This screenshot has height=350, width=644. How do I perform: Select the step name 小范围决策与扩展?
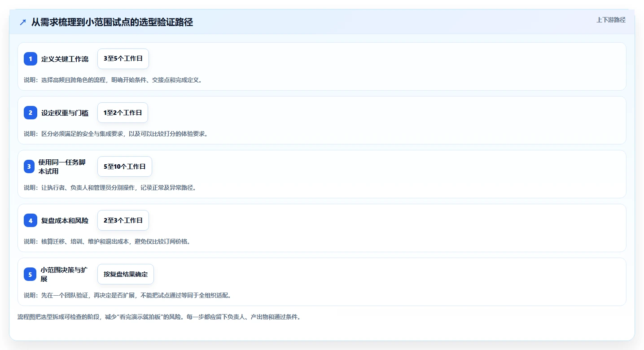coord(64,274)
